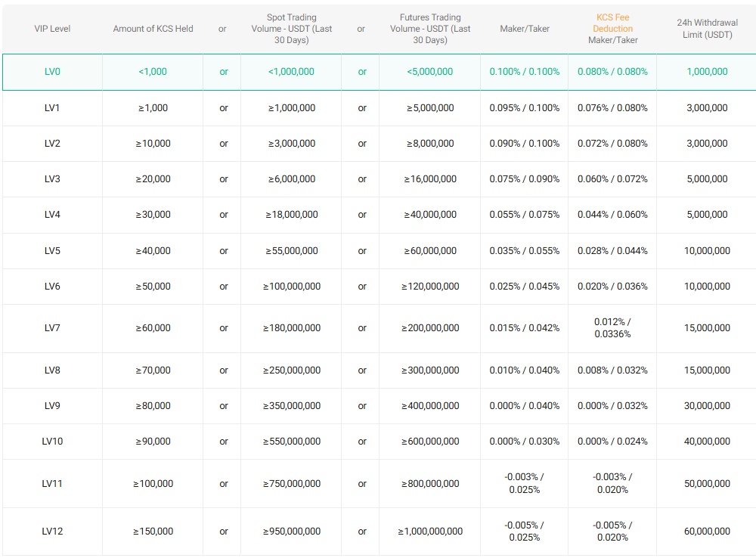Click the ≥150,000 KCS cell for LV12
The image size is (756, 558).
[153, 531]
